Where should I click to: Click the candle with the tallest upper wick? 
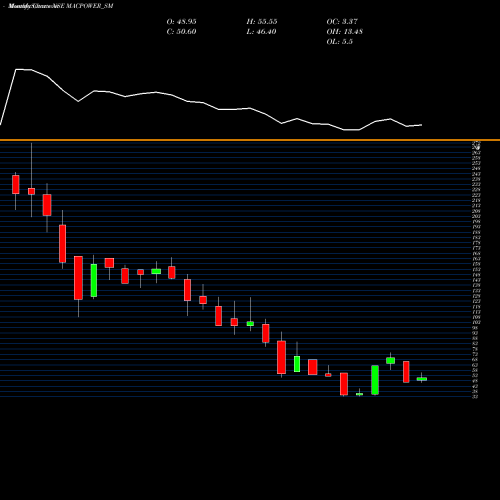pyautogui.click(x=31, y=191)
